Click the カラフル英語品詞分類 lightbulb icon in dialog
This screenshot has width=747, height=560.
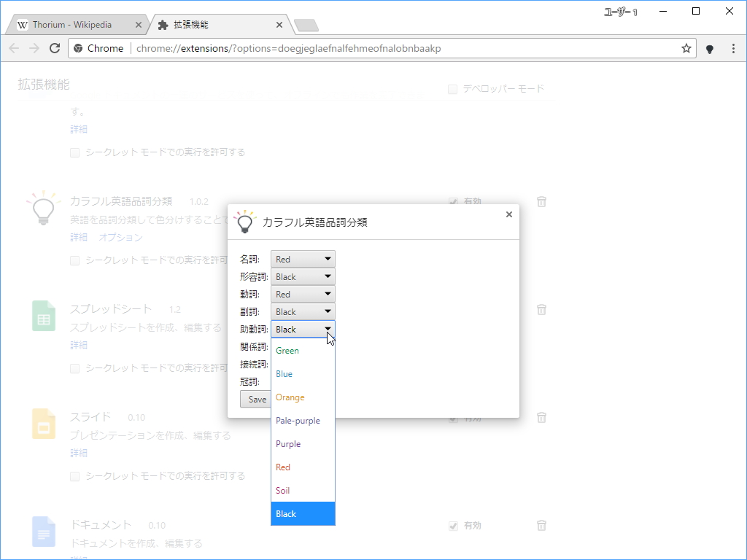pyautogui.click(x=244, y=221)
